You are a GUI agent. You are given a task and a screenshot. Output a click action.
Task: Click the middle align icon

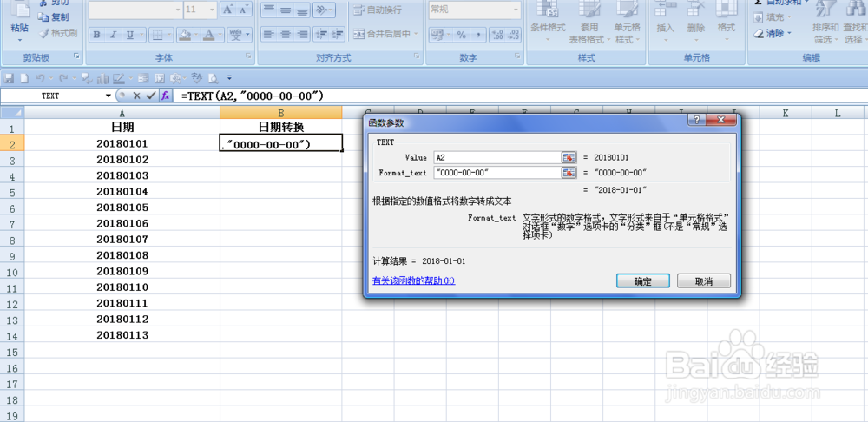(x=286, y=10)
